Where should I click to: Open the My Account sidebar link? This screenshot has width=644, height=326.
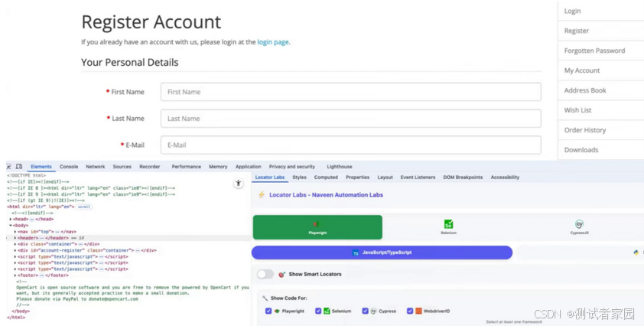pyautogui.click(x=582, y=70)
